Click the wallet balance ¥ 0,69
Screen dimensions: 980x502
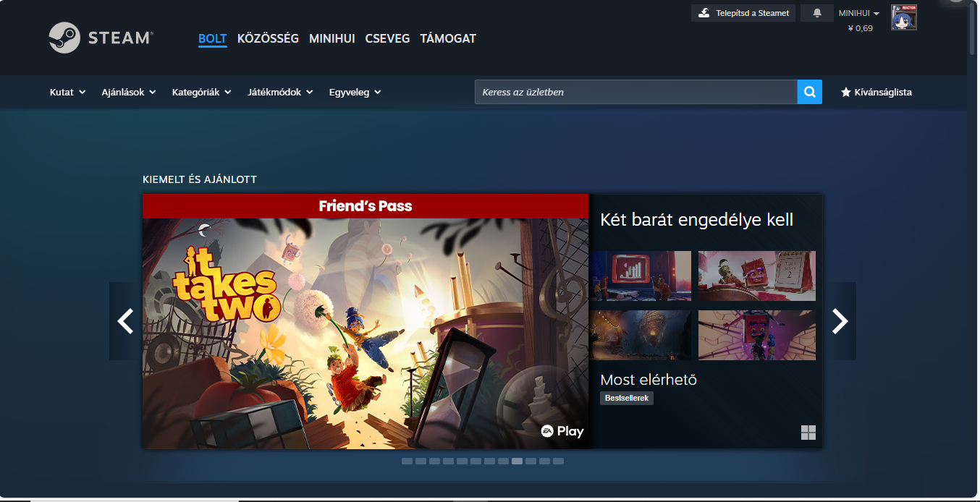coord(860,28)
